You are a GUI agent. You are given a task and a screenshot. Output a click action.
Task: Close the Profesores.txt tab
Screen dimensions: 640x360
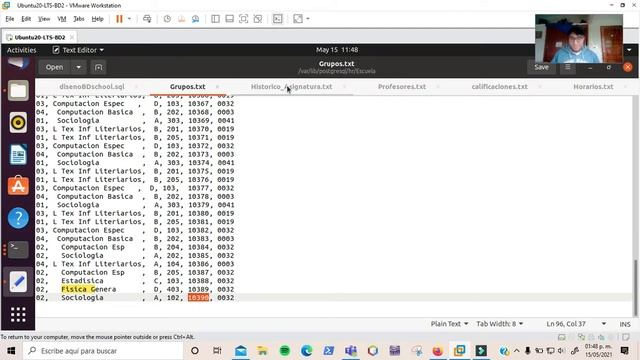[438, 87]
